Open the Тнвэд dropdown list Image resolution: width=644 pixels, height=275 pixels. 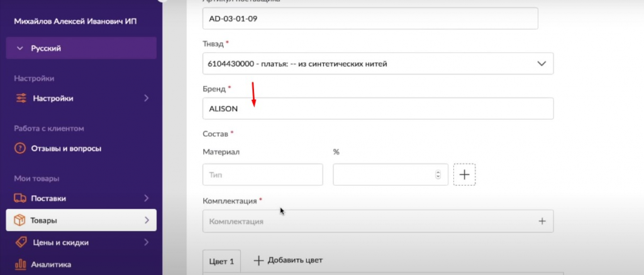541,63
